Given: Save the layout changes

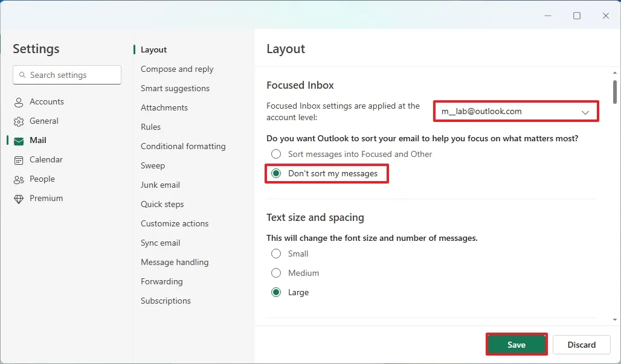Looking at the screenshot, I should (516, 345).
